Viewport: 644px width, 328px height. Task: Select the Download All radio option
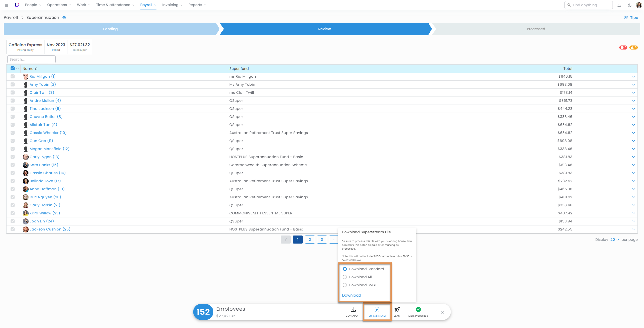click(345, 277)
